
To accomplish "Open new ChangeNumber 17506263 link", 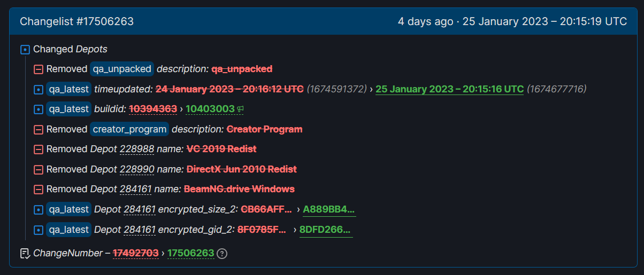I will (190, 253).
